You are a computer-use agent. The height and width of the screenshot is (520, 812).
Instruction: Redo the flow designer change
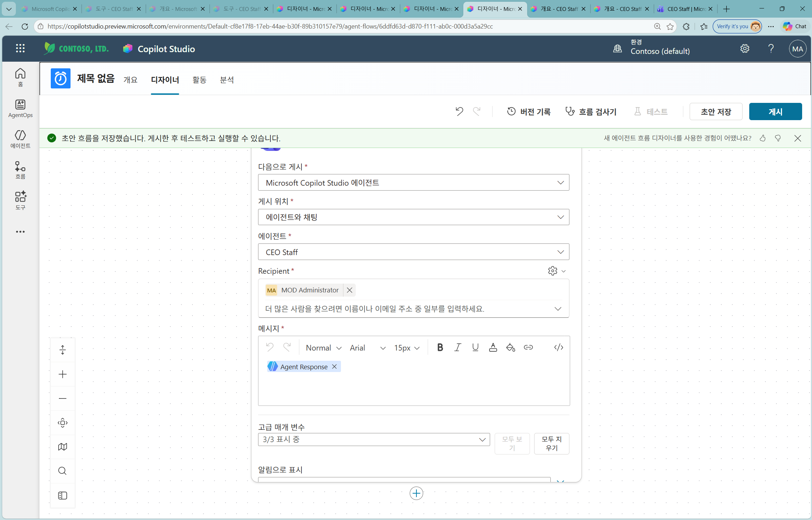point(477,111)
